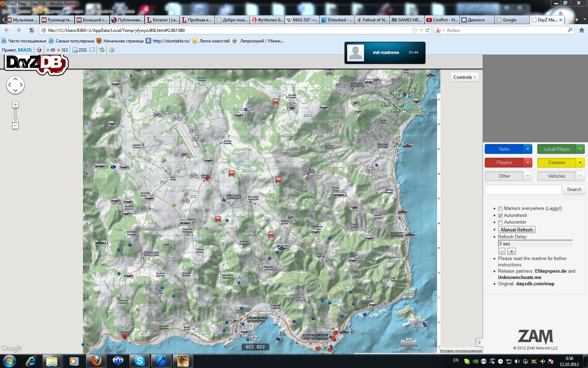
Task: Open Windows Explorer from the taskbar
Action: (52, 361)
